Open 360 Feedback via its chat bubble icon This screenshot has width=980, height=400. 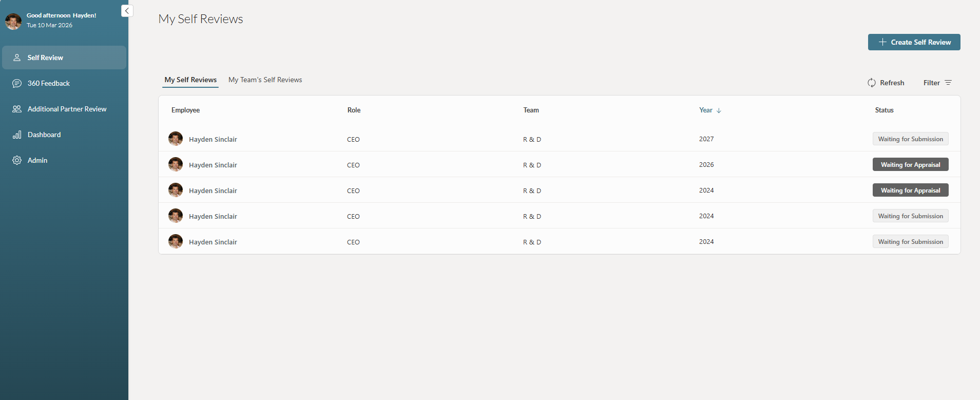click(17, 83)
